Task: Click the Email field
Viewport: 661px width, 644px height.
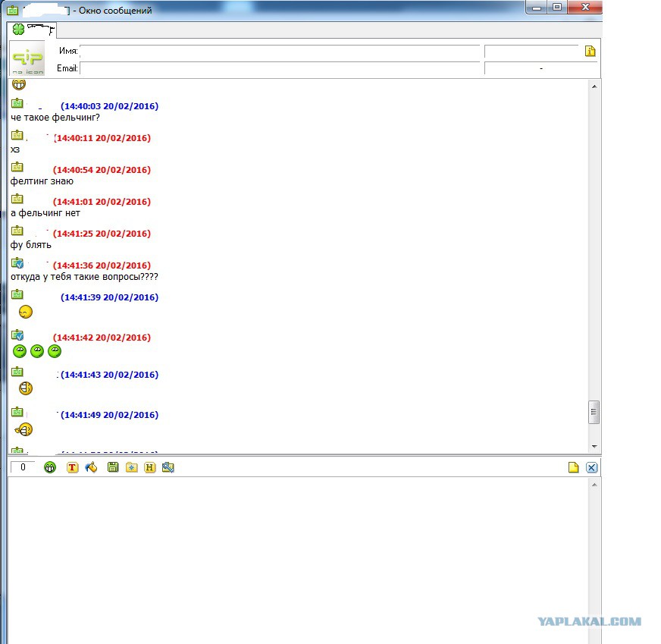Action: point(280,68)
